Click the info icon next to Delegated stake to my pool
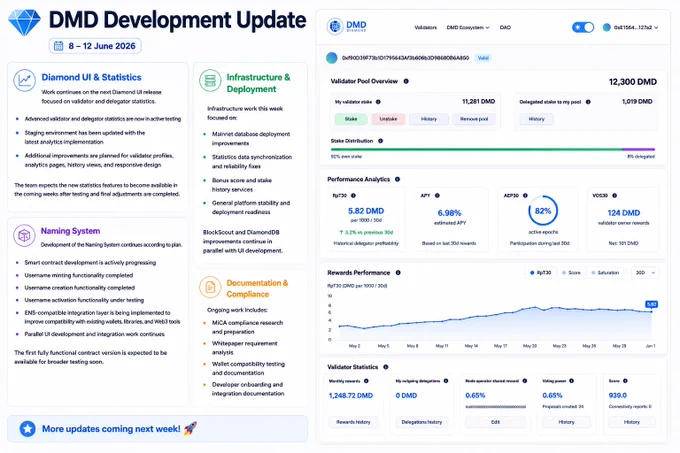The image size is (680, 453). 588,102
